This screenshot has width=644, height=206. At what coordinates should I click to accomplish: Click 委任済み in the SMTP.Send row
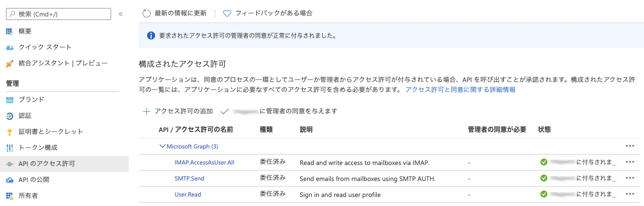click(x=273, y=178)
